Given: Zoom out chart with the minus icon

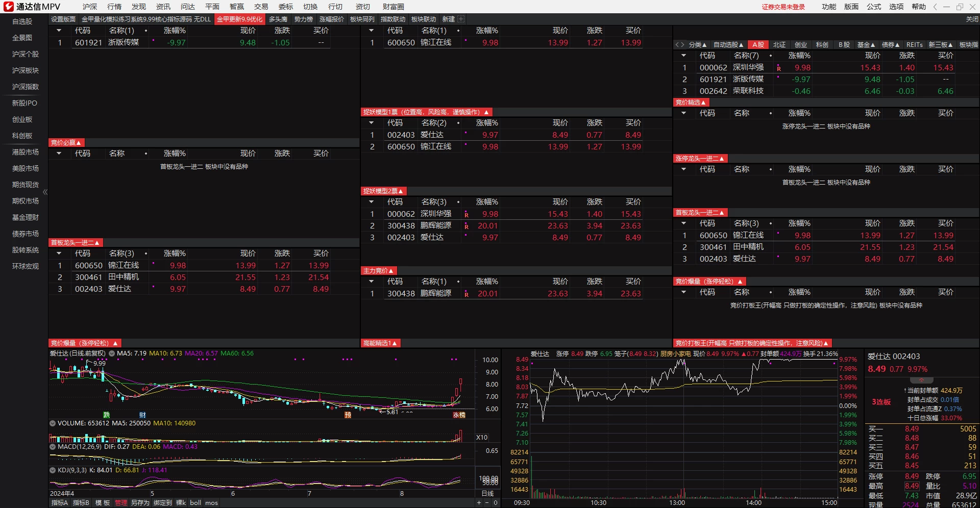Looking at the screenshot, I should point(487,503).
